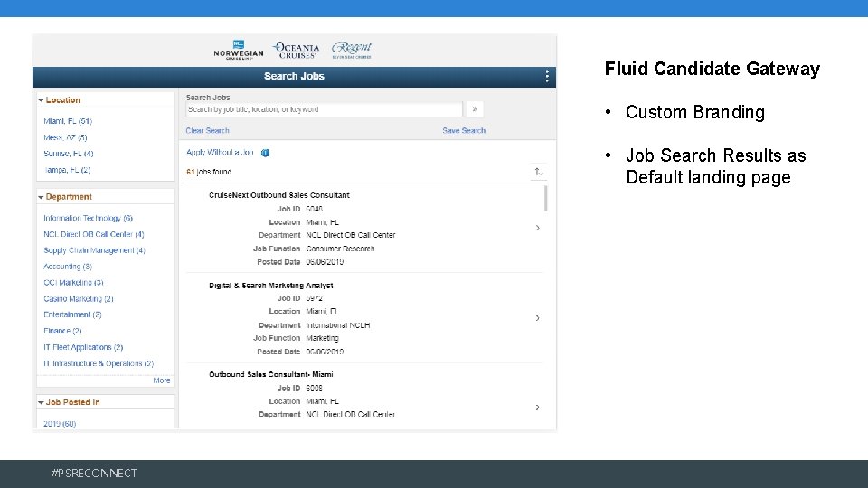Click the search go arrow button
This screenshot has width=868, height=488.
(x=475, y=109)
